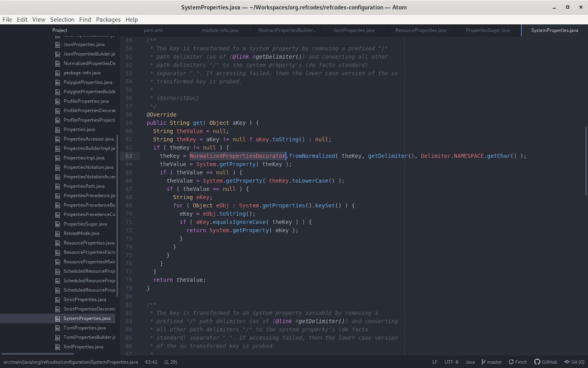
Task: Click the file icon next to PropertiesNotation.java
Action: tap(57, 167)
